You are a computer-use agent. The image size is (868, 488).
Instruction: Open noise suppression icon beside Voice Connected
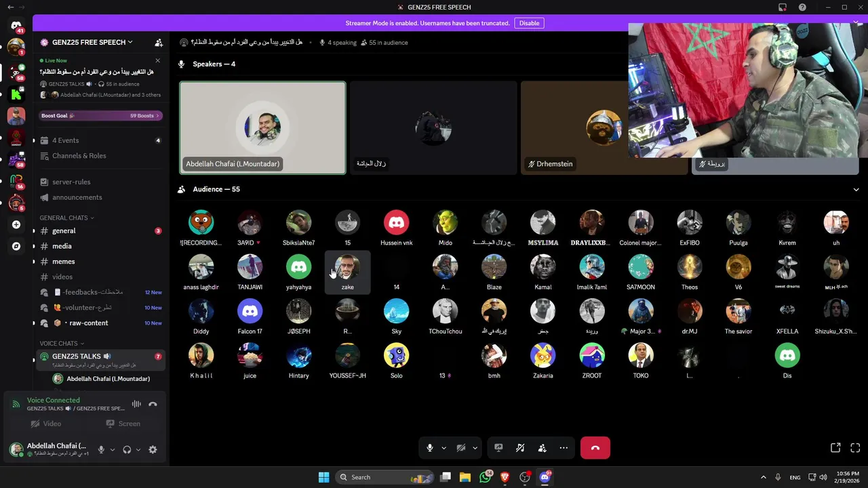(136, 404)
